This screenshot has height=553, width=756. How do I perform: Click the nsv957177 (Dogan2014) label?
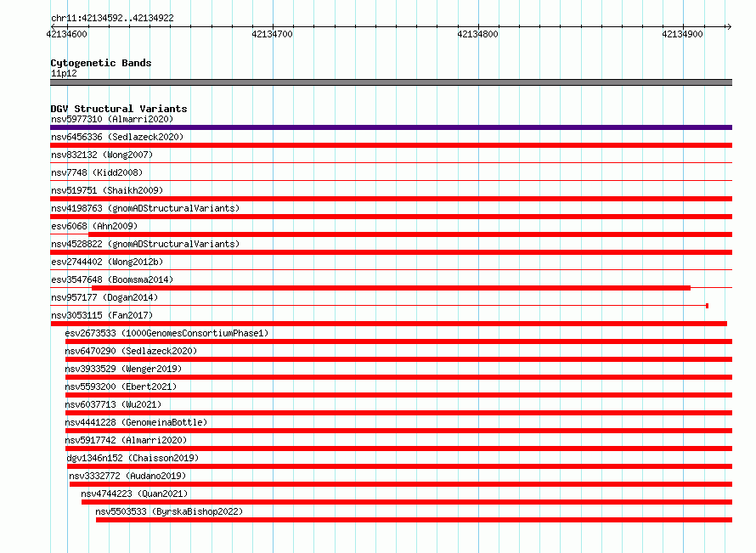104,297
